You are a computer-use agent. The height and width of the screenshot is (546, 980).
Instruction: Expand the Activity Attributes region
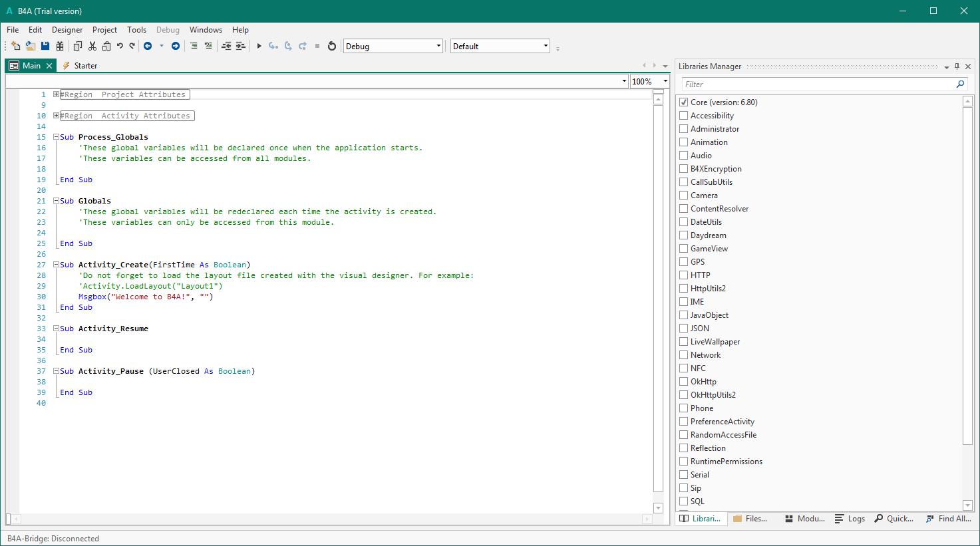(57, 116)
